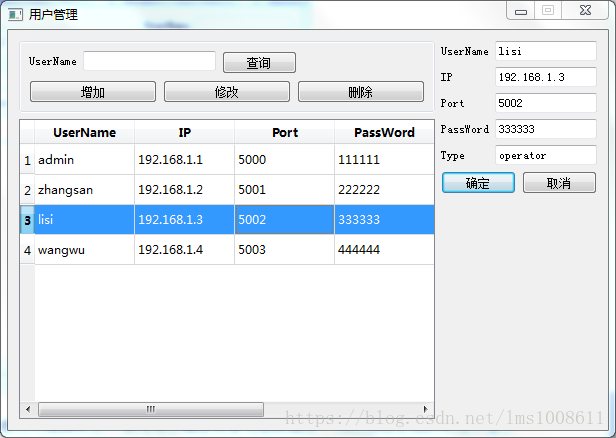Select row header number 4

[27, 250]
